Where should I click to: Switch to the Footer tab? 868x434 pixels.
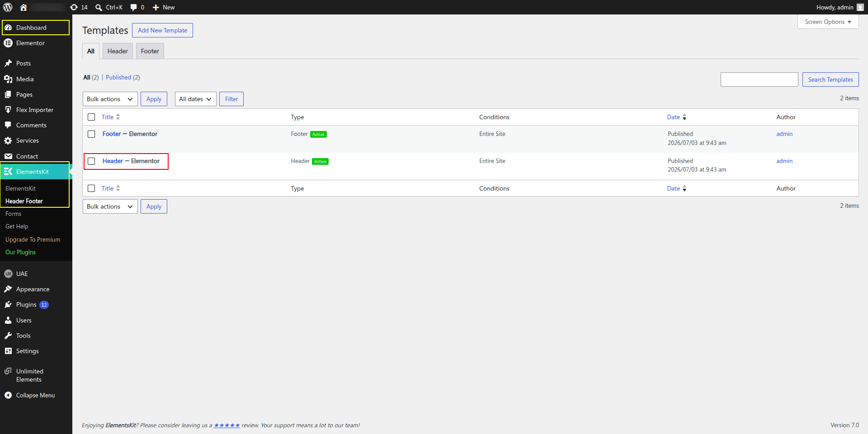click(150, 51)
